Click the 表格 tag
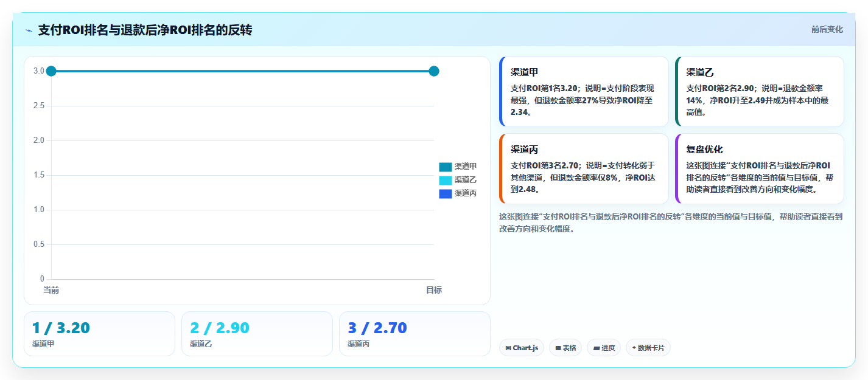This screenshot has height=380, width=868. coord(565,348)
